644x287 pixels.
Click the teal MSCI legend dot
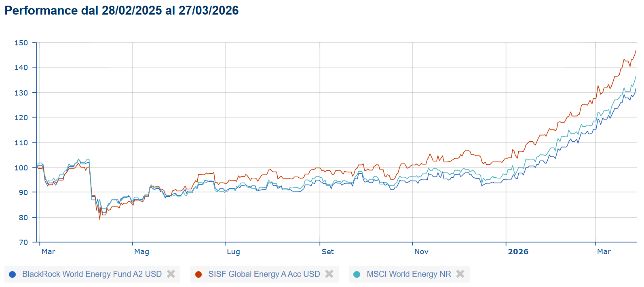[x=357, y=274]
